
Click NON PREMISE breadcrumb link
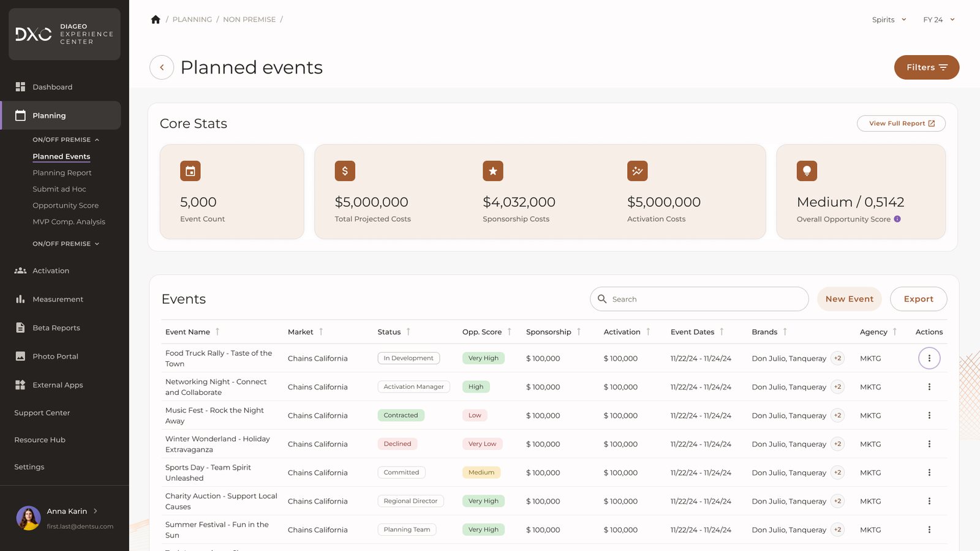click(249, 20)
